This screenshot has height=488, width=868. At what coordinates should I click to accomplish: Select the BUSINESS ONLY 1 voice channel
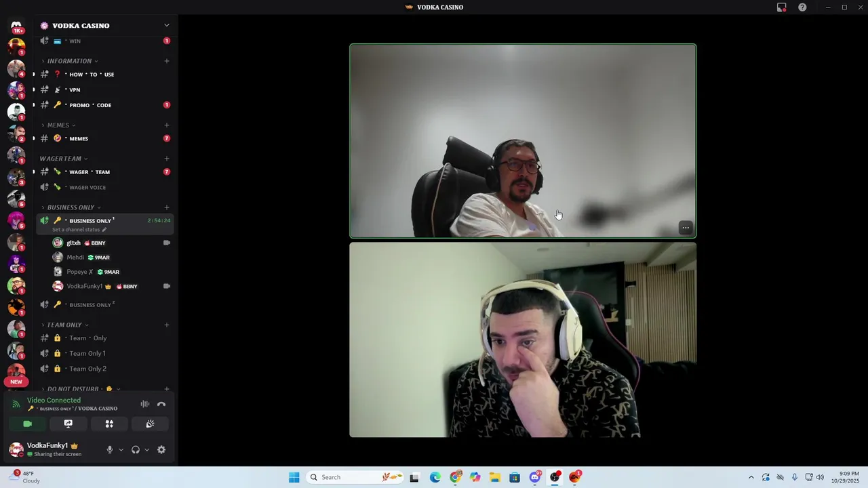[105, 224]
